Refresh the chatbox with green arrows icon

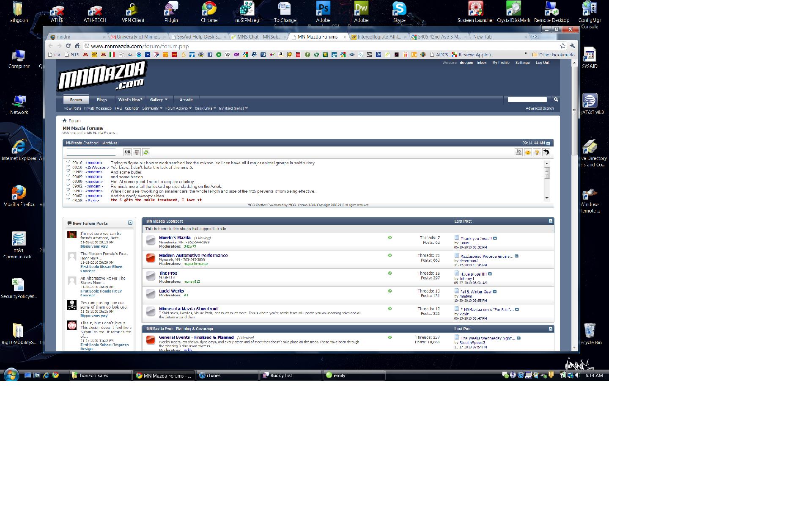146,152
